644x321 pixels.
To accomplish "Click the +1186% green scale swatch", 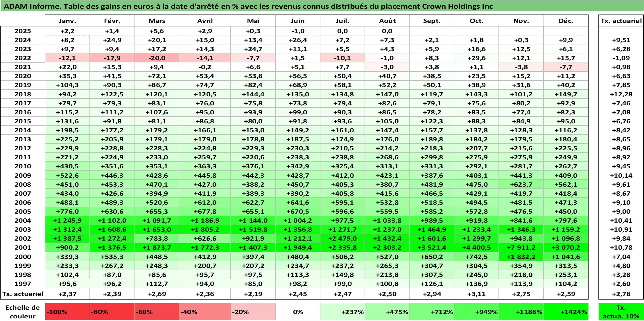I will coord(521,312).
